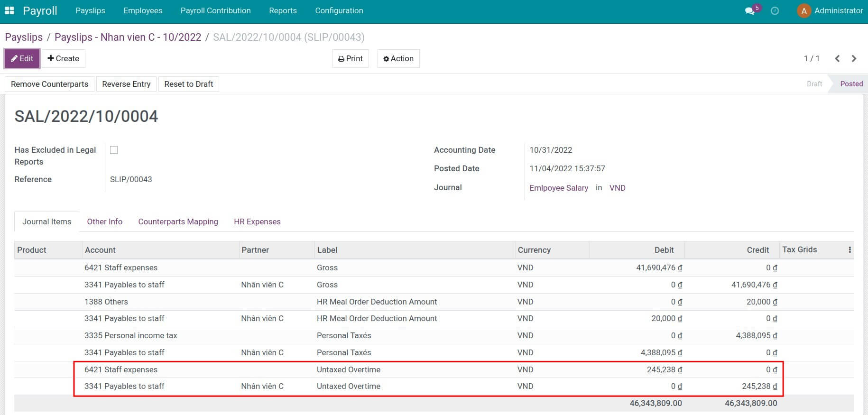The height and width of the screenshot is (415, 868).
Task: Open the Configuration menu
Action: [339, 11]
